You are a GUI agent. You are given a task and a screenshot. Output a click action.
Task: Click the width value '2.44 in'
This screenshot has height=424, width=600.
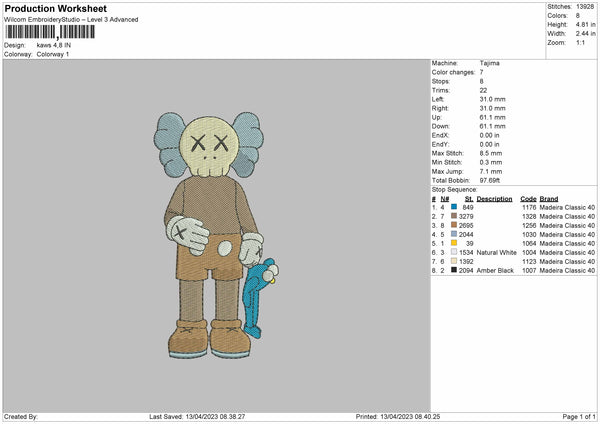click(585, 34)
